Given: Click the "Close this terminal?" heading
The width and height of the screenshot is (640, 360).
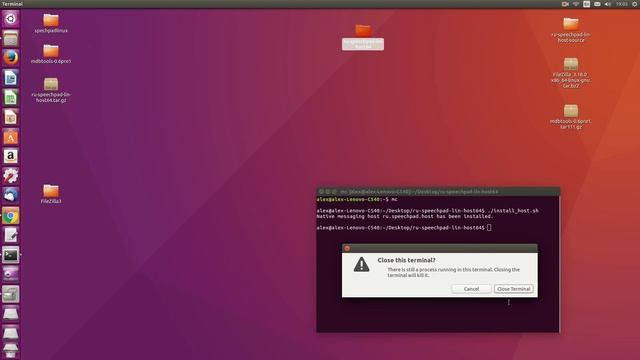Looking at the screenshot, I should click(x=406, y=260).
